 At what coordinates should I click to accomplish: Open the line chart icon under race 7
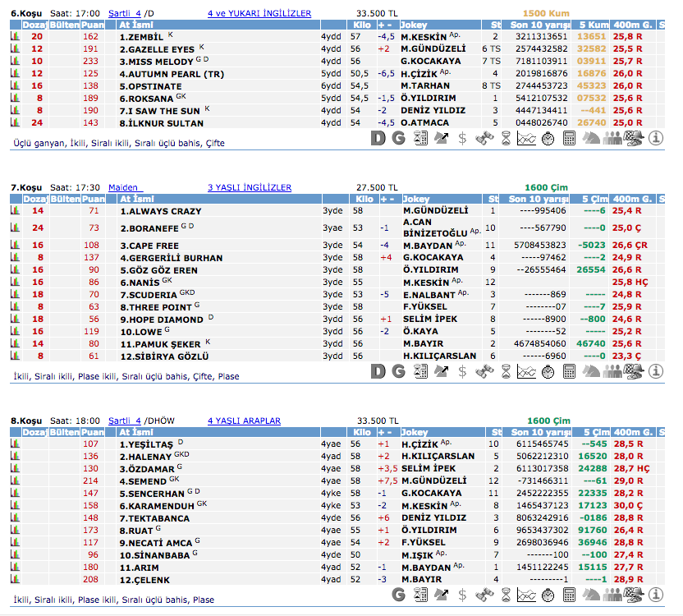click(x=526, y=372)
